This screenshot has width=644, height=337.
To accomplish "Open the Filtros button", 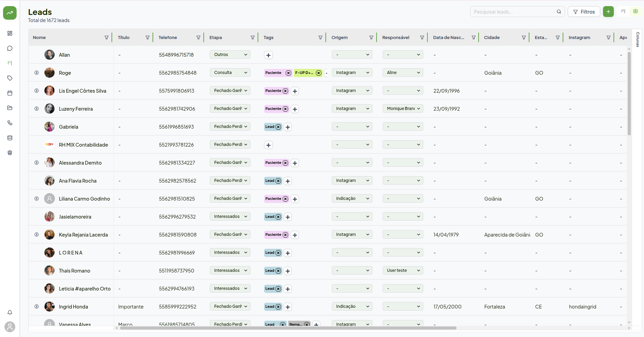I will click(584, 12).
